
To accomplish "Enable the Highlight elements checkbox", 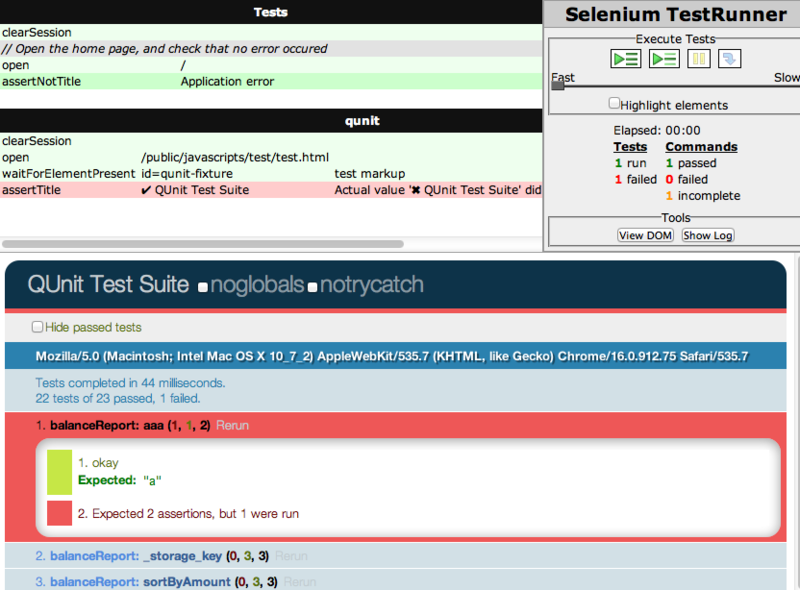I will [x=614, y=103].
